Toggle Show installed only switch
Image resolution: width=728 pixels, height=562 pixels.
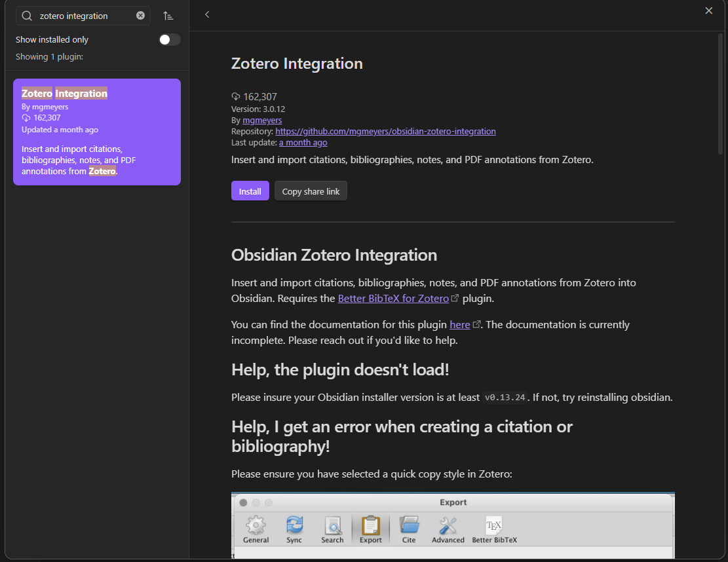point(169,40)
